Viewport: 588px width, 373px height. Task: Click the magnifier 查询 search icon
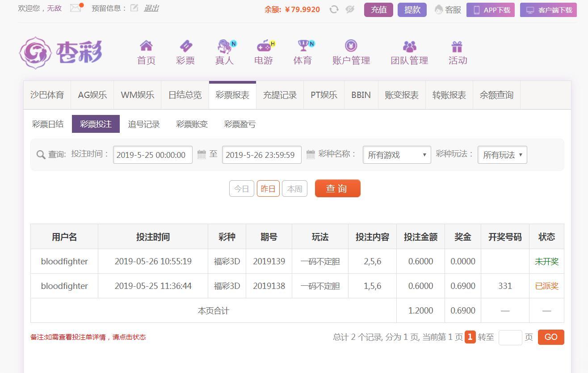point(41,155)
